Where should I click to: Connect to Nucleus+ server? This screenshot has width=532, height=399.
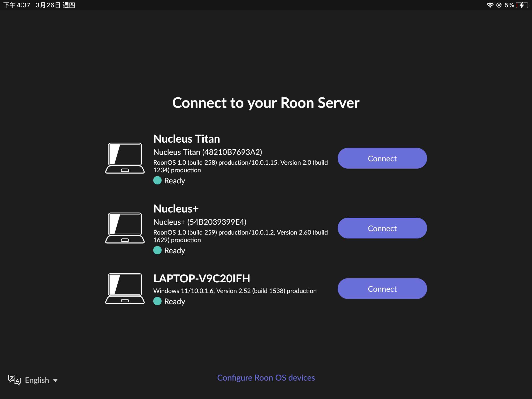tap(382, 228)
